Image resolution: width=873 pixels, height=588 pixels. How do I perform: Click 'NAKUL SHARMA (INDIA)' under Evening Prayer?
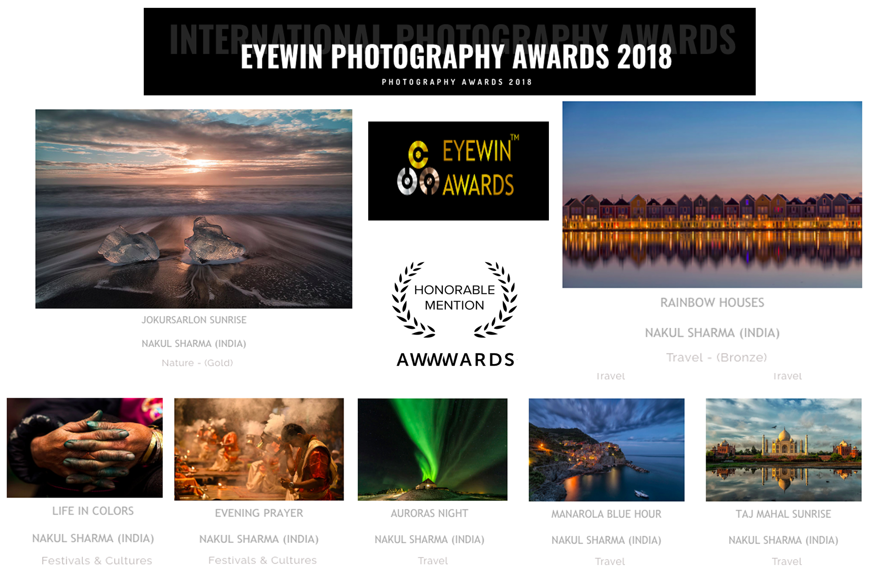[259, 539]
